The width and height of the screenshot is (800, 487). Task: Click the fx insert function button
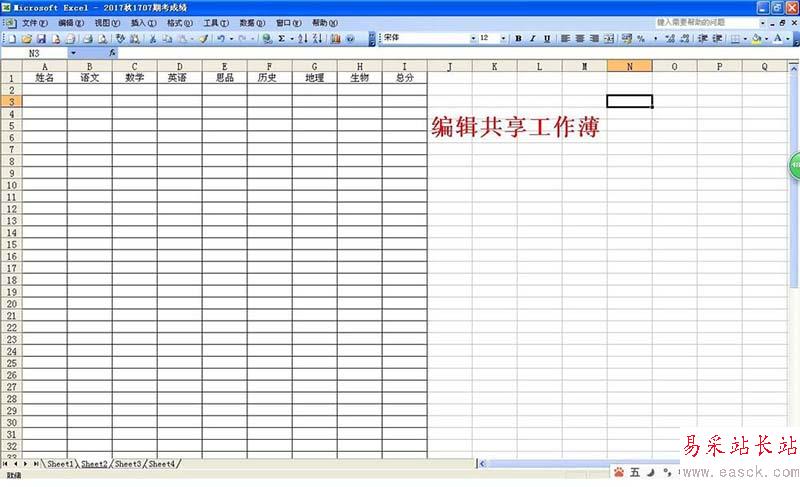pos(112,53)
